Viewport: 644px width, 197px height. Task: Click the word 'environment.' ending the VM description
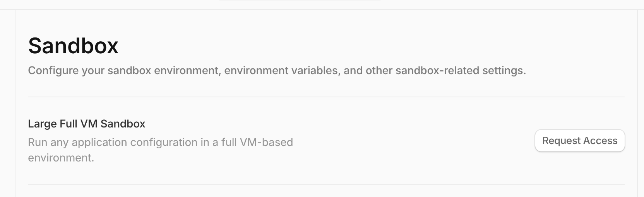pyautogui.click(x=61, y=158)
